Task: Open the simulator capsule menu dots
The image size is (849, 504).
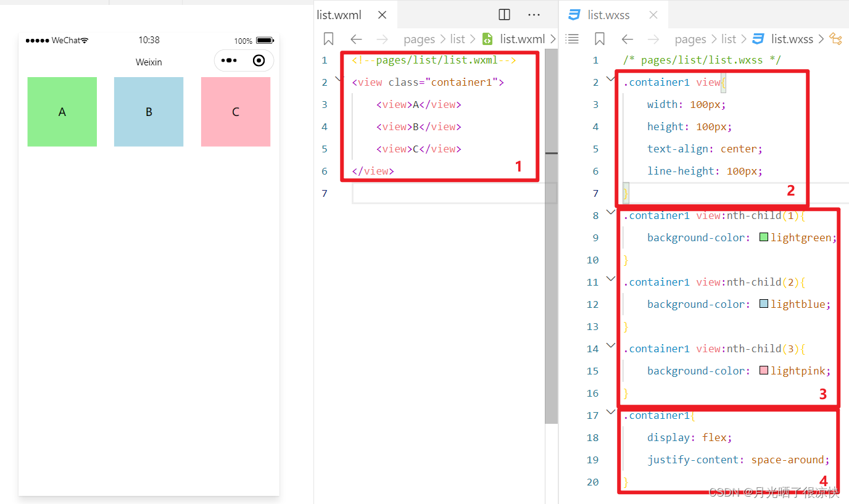Action: [x=229, y=60]
